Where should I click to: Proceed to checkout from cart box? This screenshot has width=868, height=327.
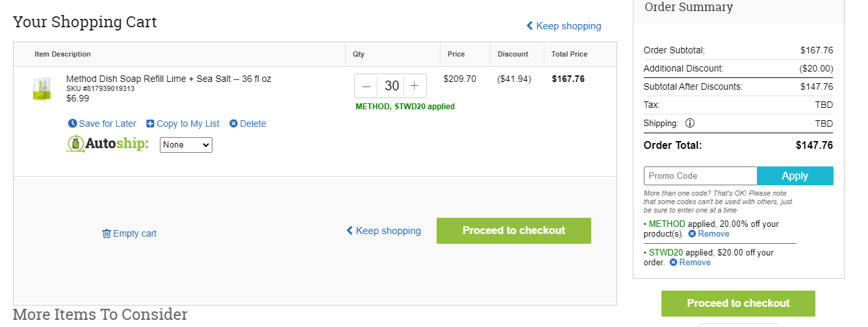[514, 231]
